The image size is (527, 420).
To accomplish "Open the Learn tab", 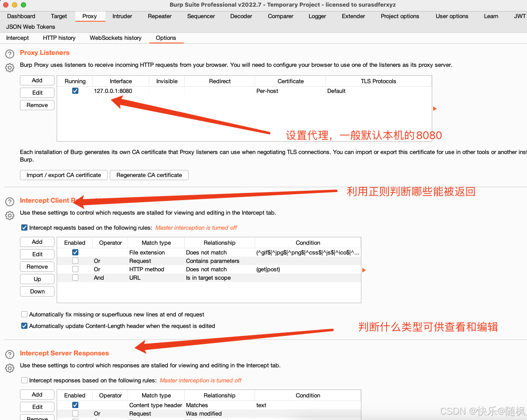I will coord(491,16).
